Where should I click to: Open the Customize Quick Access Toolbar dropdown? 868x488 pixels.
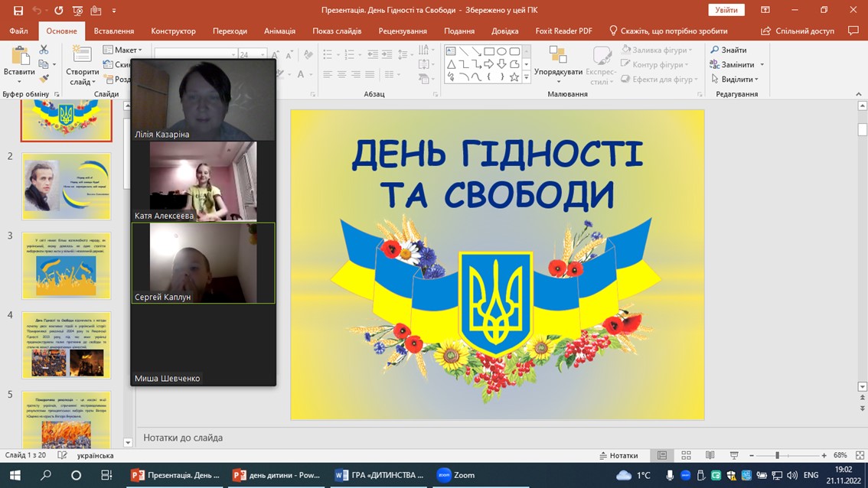pos(114,11)
